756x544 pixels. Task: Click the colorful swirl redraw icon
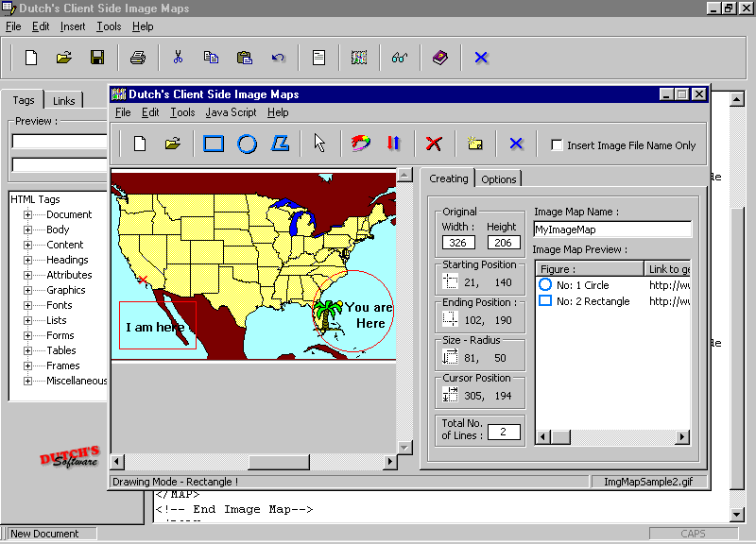361,144
